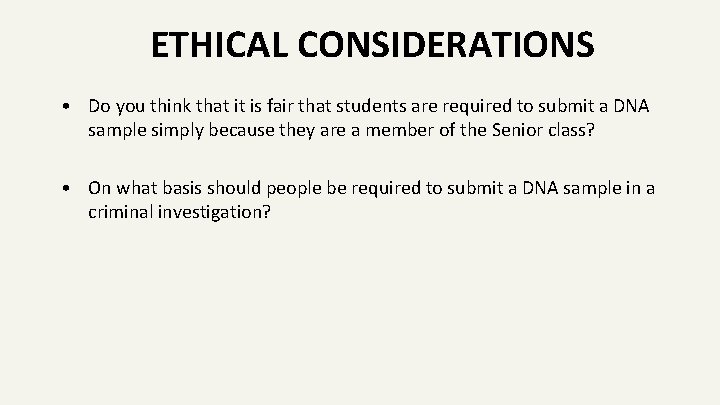Image resolution: width=720 pixels, height=405 pixels.
Task: Select the first bullet point marker
Action: click(66, 107)
